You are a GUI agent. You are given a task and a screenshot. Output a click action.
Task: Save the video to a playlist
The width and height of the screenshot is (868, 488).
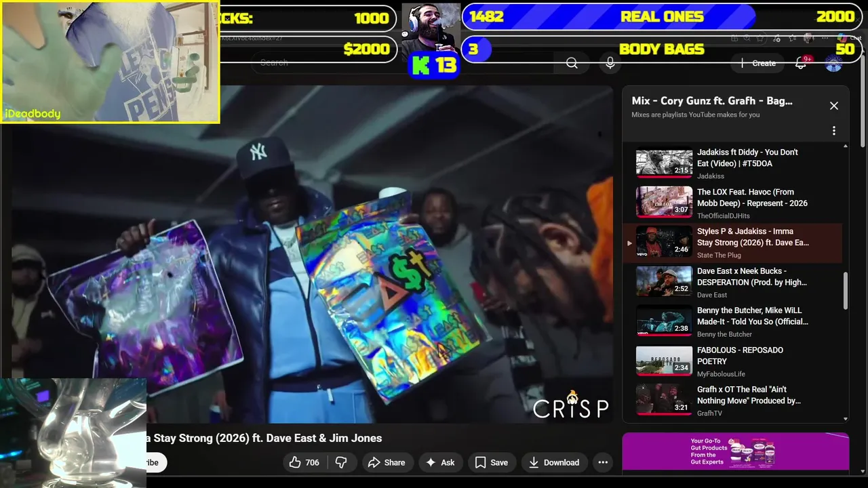click(492, 462)
